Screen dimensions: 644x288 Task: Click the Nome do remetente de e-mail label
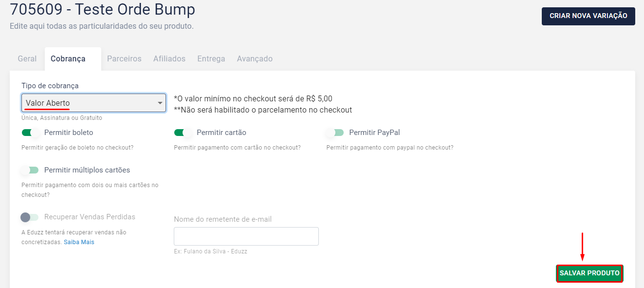click(222, 219)
